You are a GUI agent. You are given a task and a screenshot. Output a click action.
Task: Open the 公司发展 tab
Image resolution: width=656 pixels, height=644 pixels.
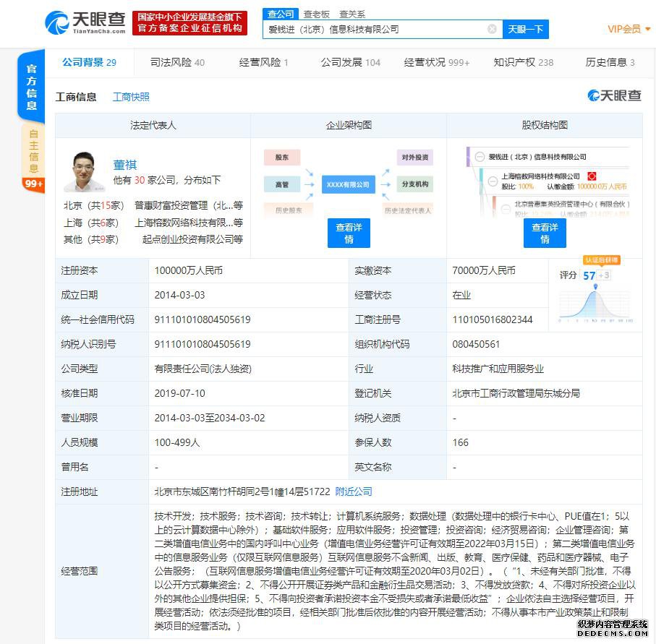pyautogui.click(x=350, y=62)
